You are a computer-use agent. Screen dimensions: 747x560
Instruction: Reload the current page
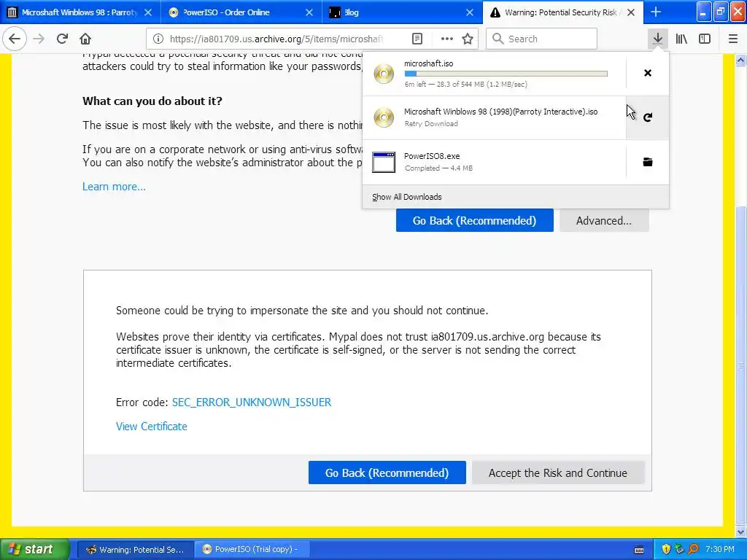63,39
